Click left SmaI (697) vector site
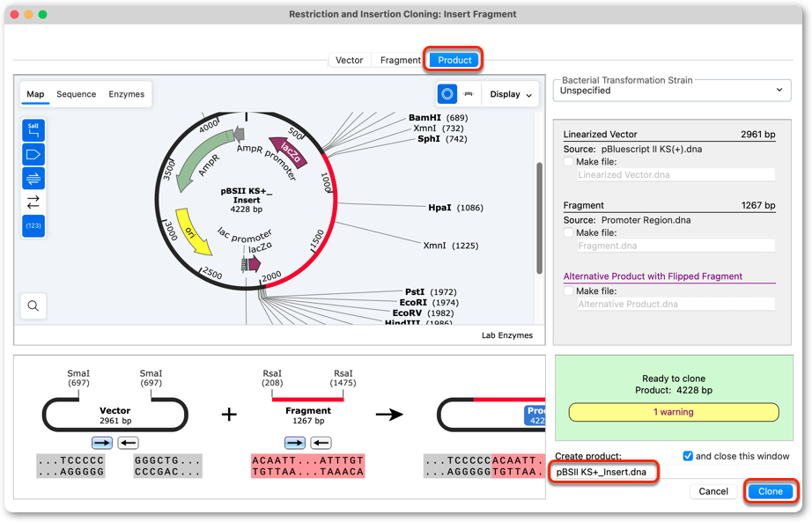This screenshot has height=522, width=812. [78, 378]
